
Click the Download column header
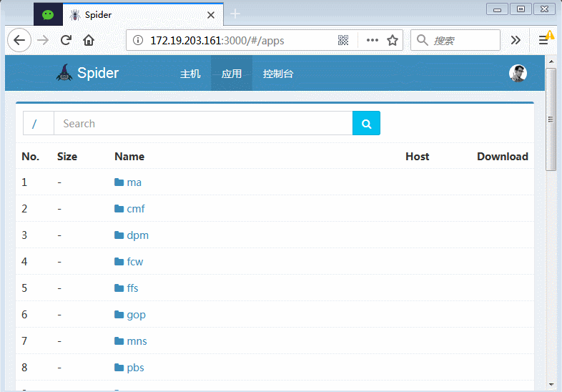[503, 157]
